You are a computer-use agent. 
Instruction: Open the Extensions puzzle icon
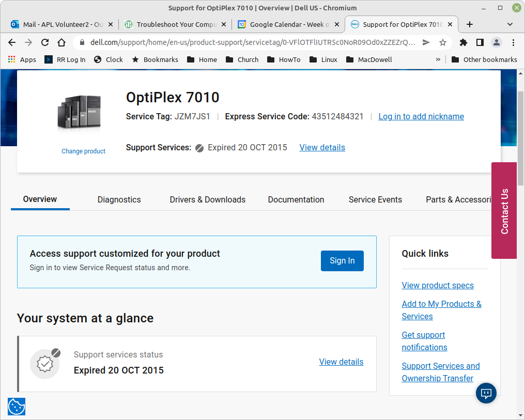tap(464, 42)
